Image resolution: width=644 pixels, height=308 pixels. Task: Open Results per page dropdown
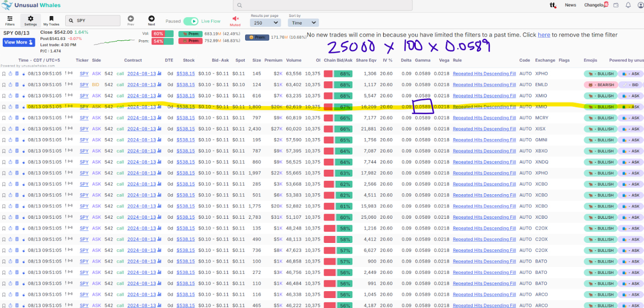[x=265, y=23]
